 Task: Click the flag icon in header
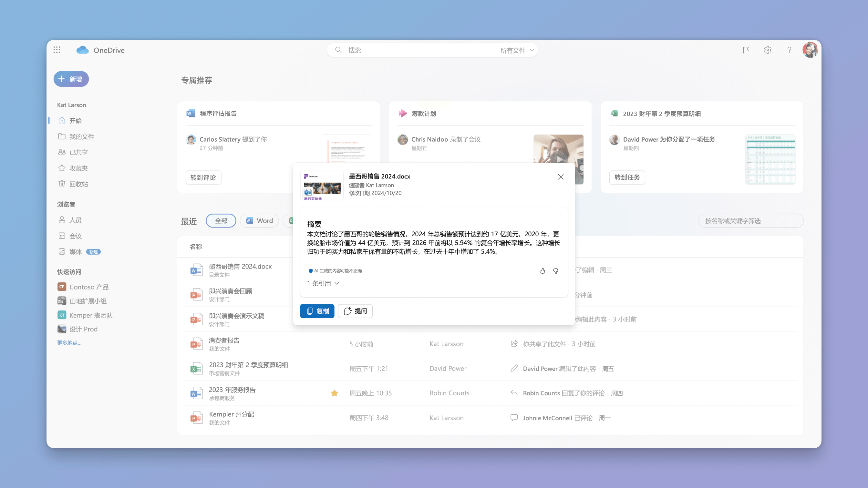pos(746,50)
